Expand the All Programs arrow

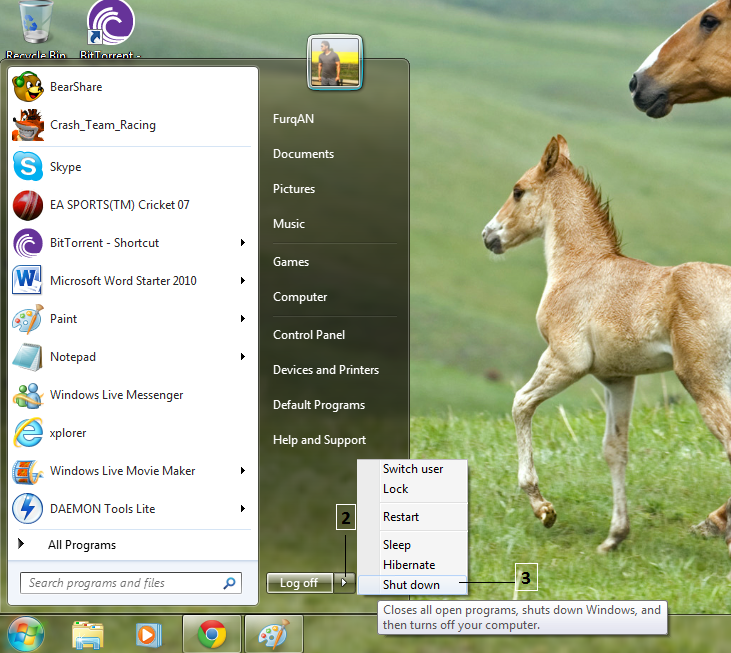21,543
